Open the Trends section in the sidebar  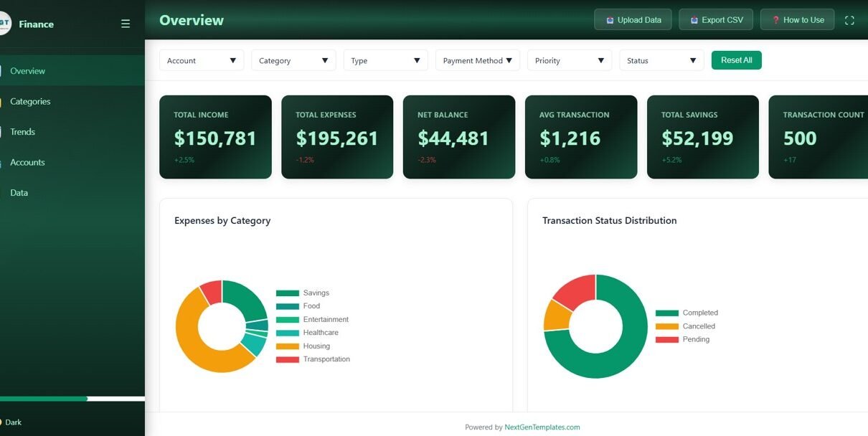(22, 132)
